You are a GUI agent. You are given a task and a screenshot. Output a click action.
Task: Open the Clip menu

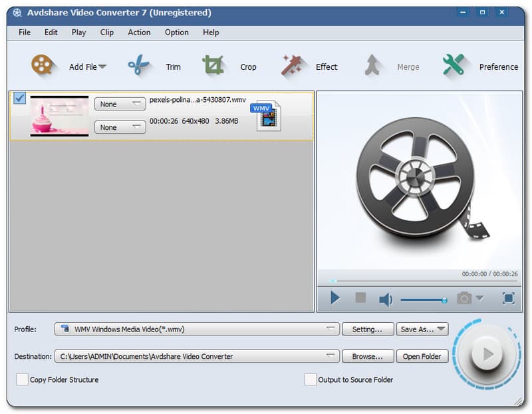[x=106, y=32]
